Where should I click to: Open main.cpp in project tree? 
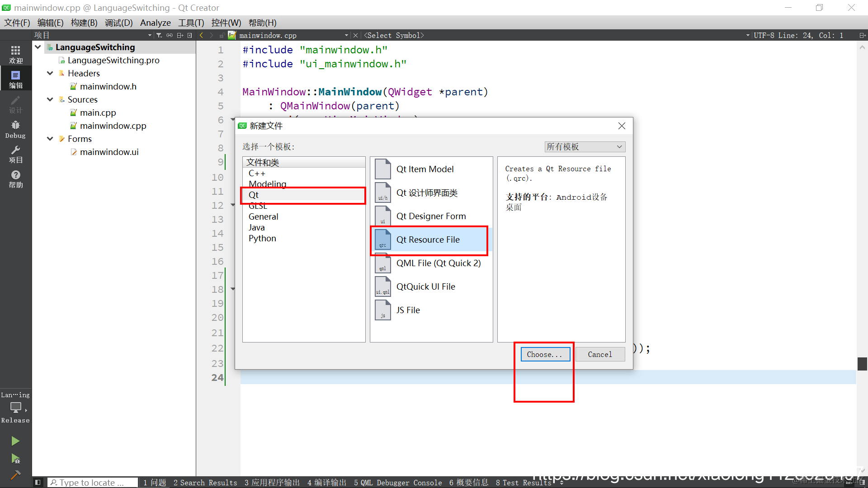click(x=98, y=113)
